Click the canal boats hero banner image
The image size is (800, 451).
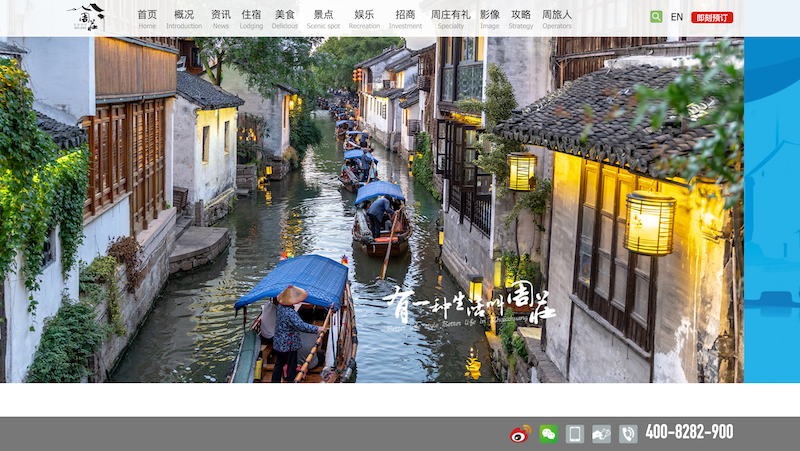point(372,209)
